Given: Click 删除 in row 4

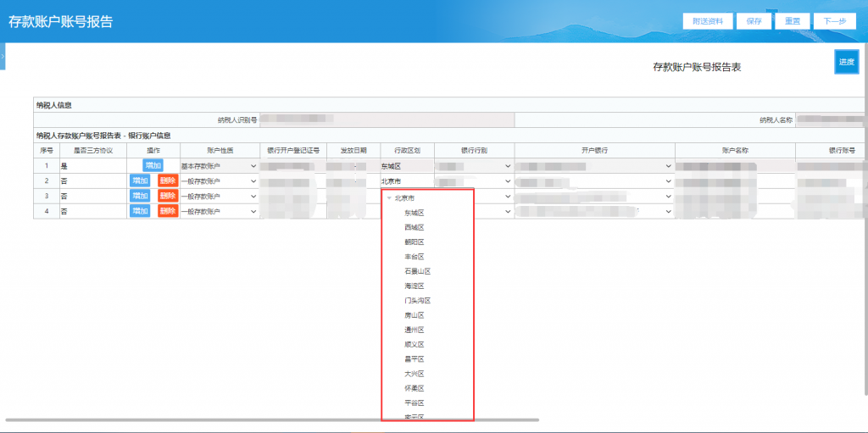Looking at the screenshot, I should [x=168, y=211].
